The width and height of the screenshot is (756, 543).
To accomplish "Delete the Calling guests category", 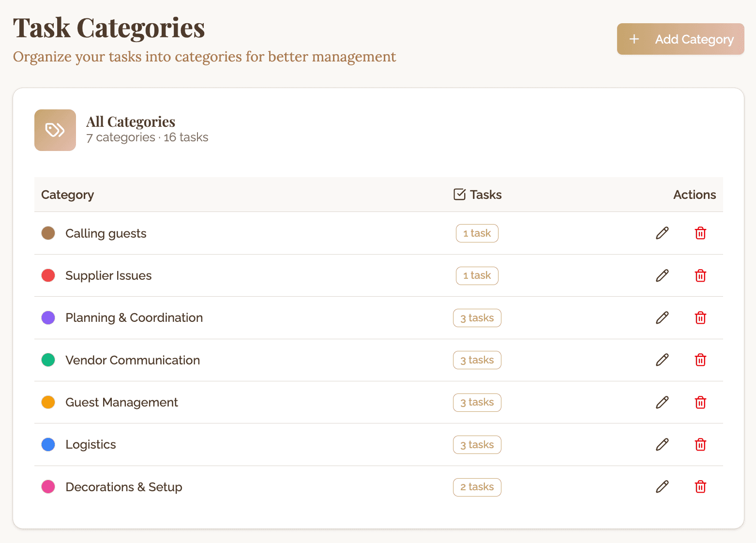I will (x=700, y=233).
